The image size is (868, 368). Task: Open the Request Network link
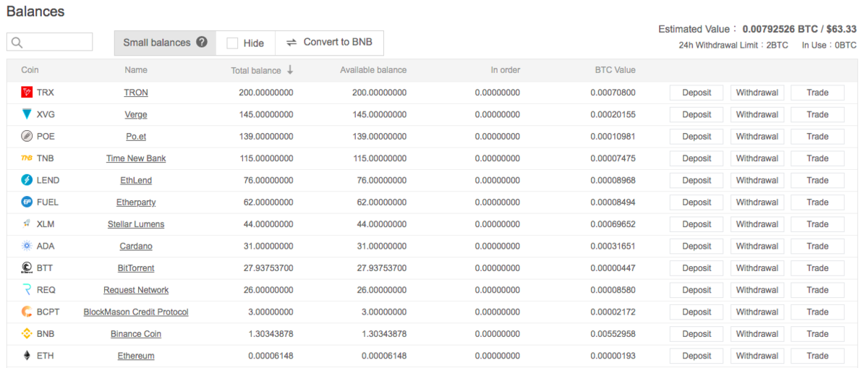(x=136, y=290)
